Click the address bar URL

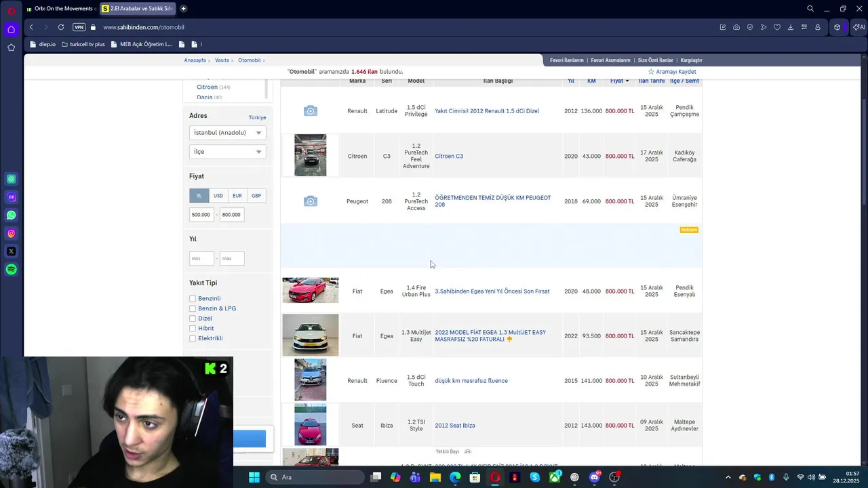[144, 27]
